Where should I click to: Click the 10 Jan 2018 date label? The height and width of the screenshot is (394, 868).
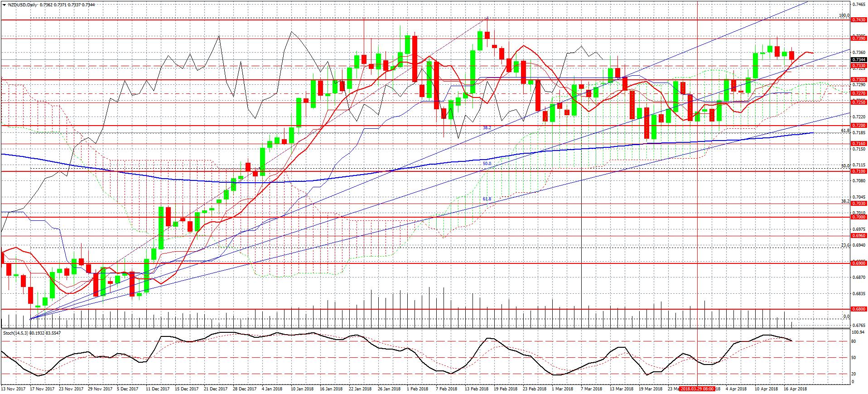point(302,389)
